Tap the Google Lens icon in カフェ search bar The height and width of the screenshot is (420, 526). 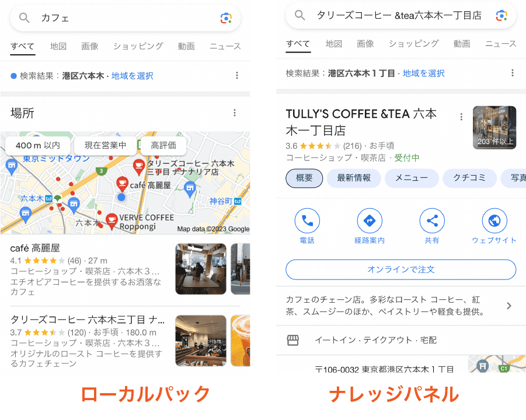point(226,17)
